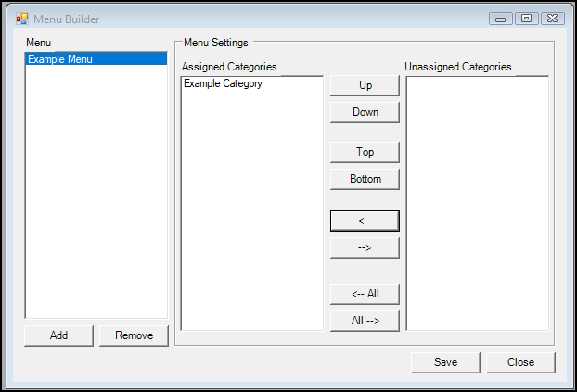Assign all categories with <-- All

click(365, 294)
